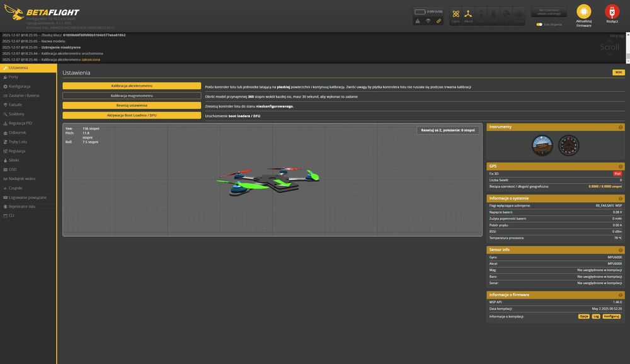The height and width of the screenshot is (364, 630).
Task: Click the RX_FAILSAFE MSP flags value
Action: point(609,206)
